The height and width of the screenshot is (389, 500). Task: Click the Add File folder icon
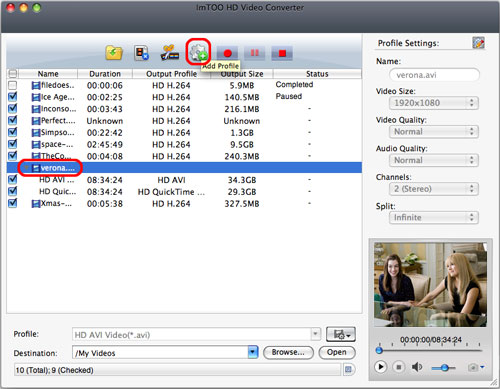pyautogui.click(x=114, y=53)
